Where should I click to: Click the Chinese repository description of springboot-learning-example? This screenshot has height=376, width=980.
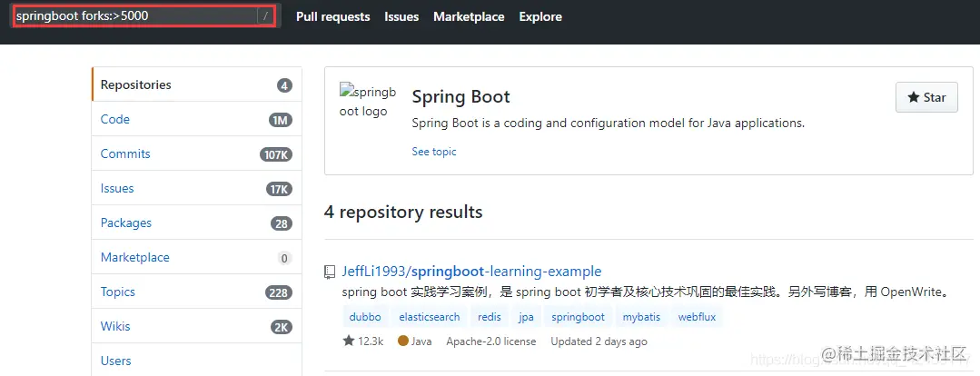point(647,292)
